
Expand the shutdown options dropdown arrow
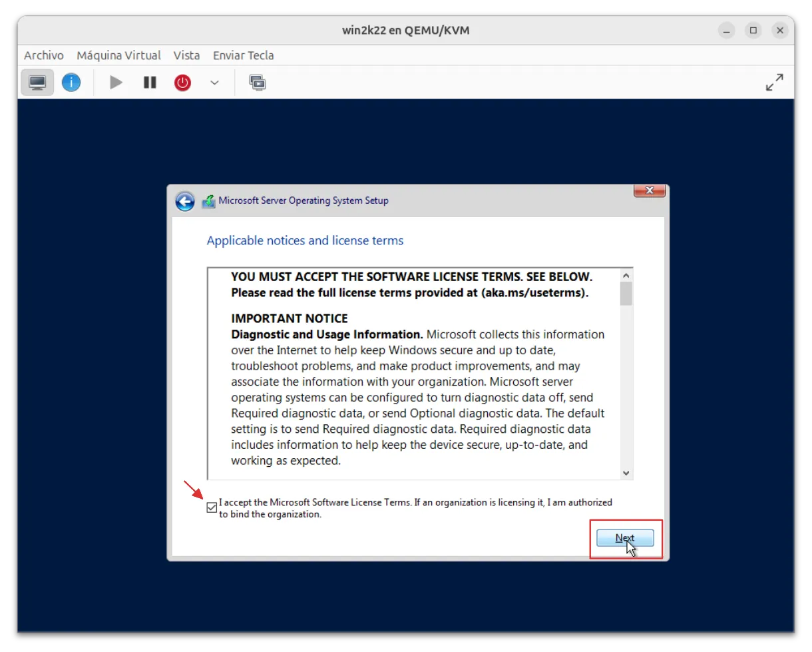point(214,83)
